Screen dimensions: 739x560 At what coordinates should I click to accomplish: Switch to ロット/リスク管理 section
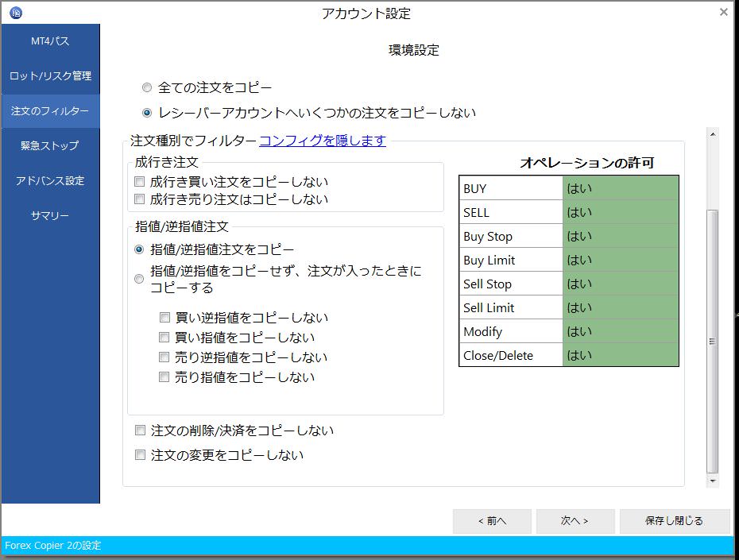pyautogui.click(x=49, y=76)
